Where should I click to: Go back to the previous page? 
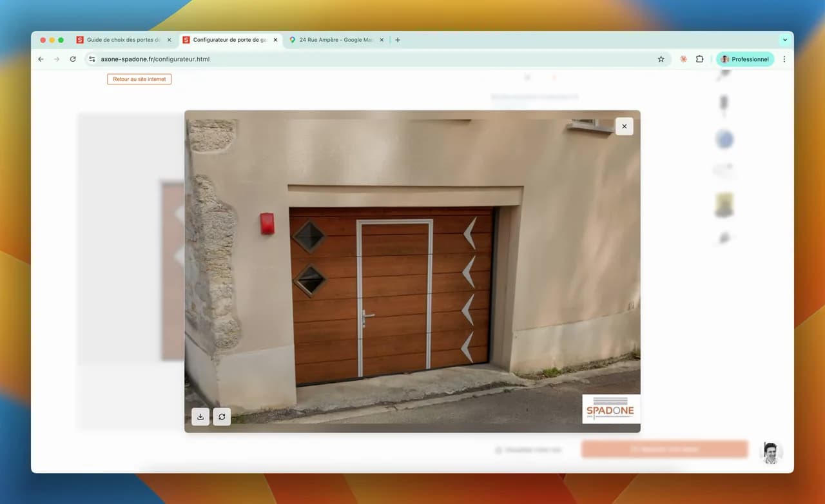pyautogui.click(x=41, y=59)
